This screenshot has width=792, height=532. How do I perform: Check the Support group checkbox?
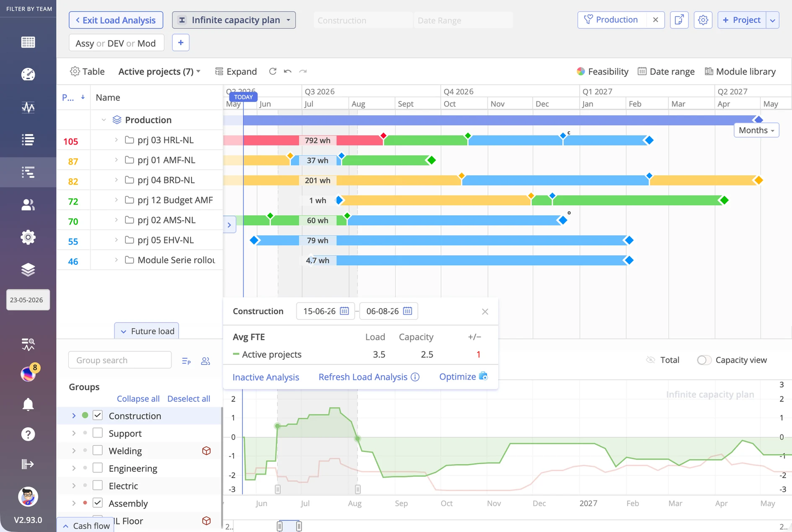[98, 433]
